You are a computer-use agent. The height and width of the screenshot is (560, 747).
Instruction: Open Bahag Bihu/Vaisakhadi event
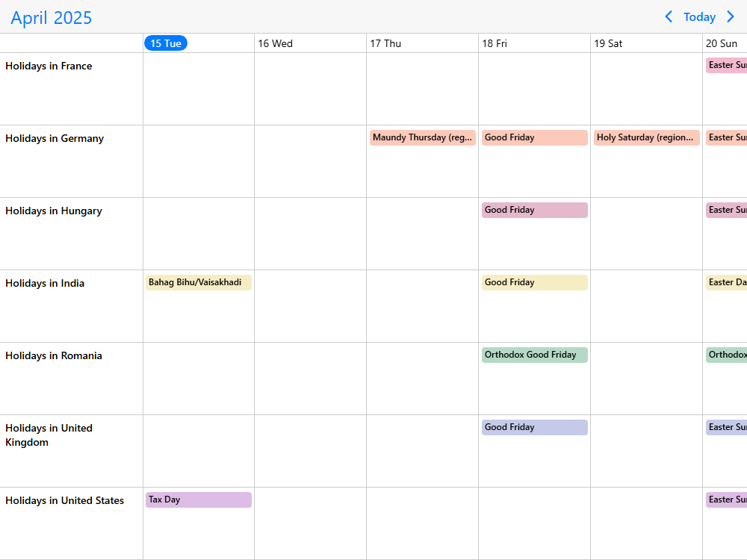point(199,282)
